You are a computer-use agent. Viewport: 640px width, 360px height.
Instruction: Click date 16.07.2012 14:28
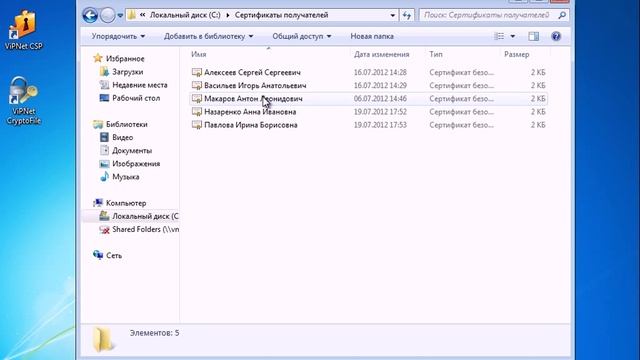[x=380, y=72]
